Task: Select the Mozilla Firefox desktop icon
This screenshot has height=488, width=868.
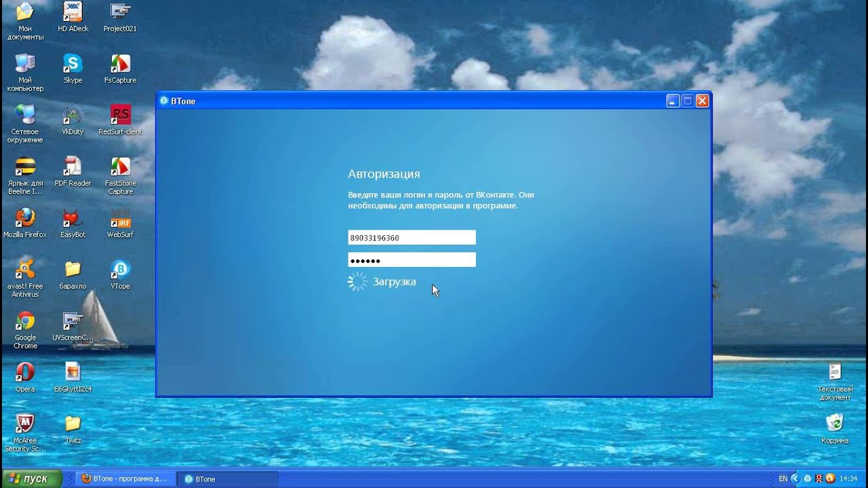Action: click(x=25, y=223)
